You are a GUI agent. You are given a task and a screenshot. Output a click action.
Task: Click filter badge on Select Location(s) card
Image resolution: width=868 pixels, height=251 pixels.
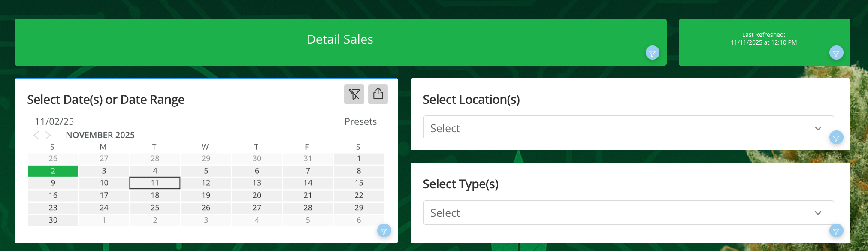[x=836, y=138]
